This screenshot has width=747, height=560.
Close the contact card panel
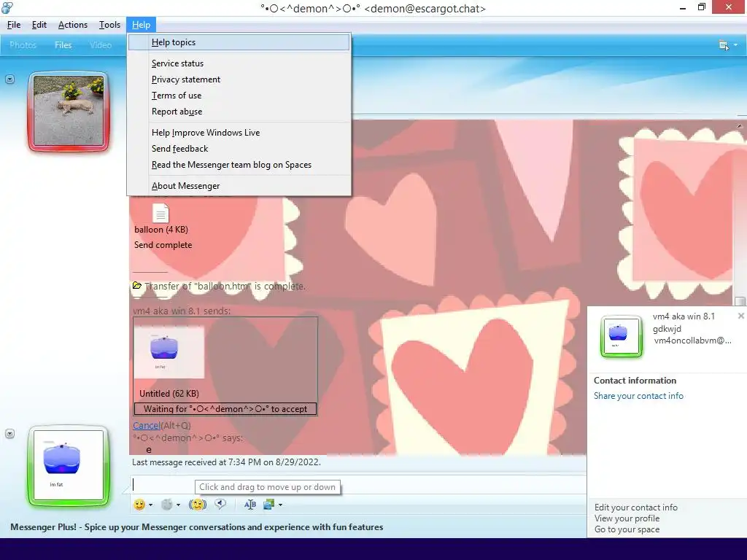(741, 316)
